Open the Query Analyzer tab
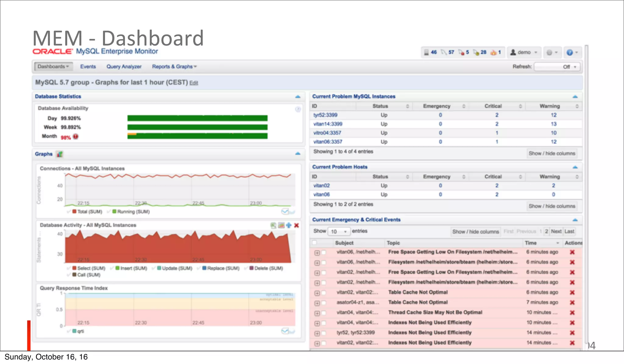The width and height of the screenshot is (624, 364). [x=124, y=66]
